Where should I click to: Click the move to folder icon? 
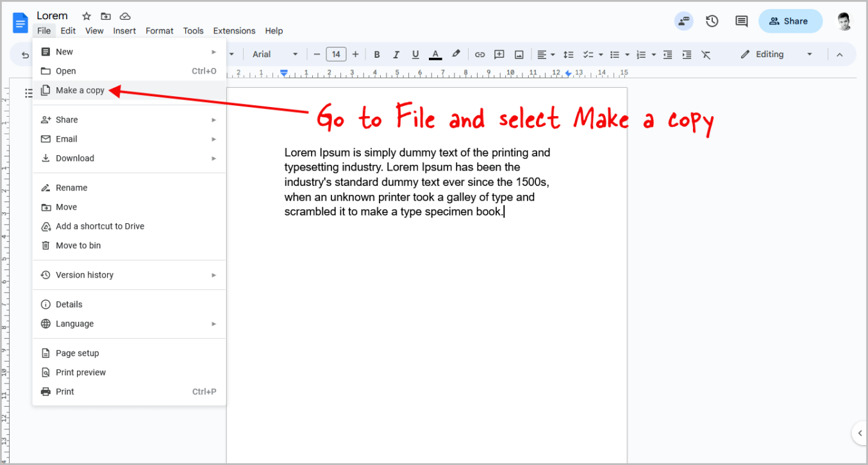pyautogui.click(x=106, y=16)
